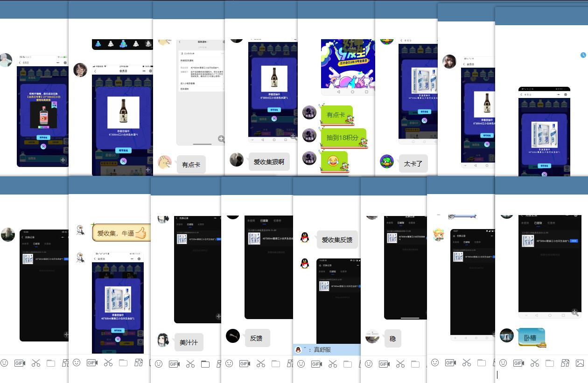Click the send picture icon in the chat toolbar
This screenshot has width=588, height=383.
tap(580, 363)
